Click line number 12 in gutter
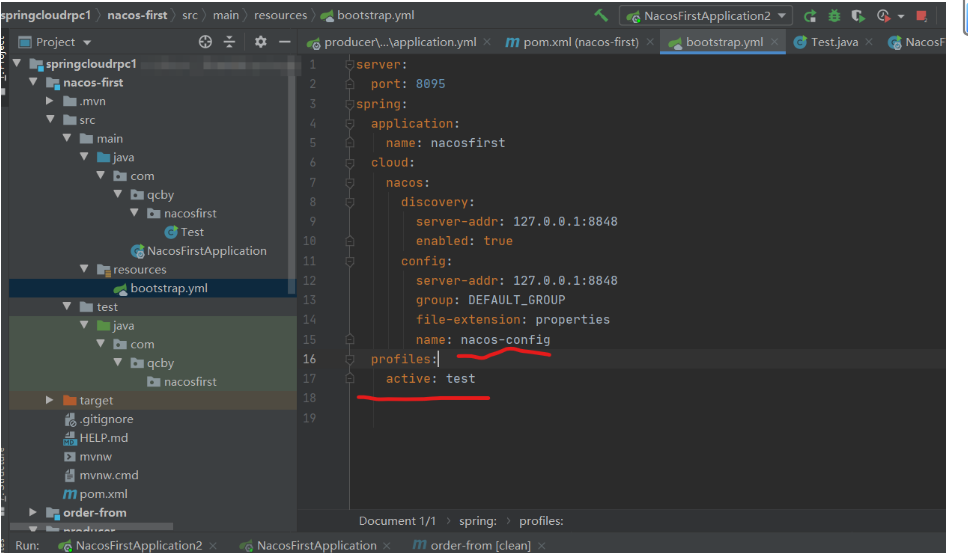This screenshot has height=553, width=968. pos(309,280)
